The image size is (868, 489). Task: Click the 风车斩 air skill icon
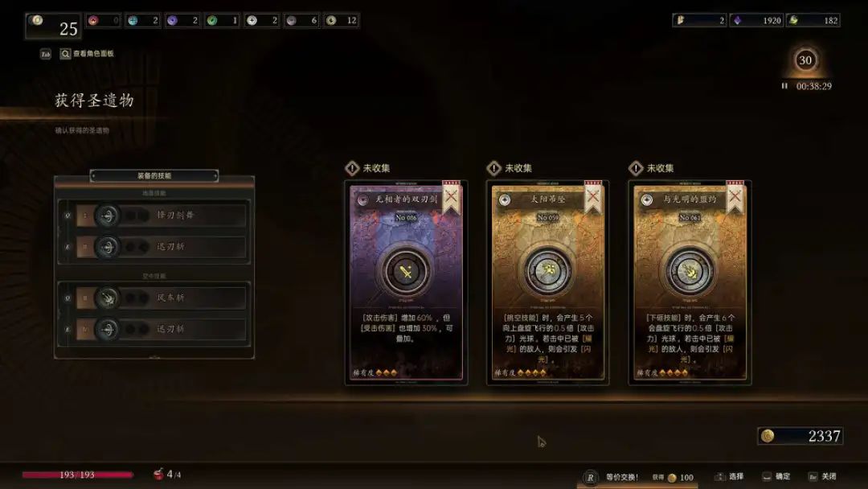(108, 298)
